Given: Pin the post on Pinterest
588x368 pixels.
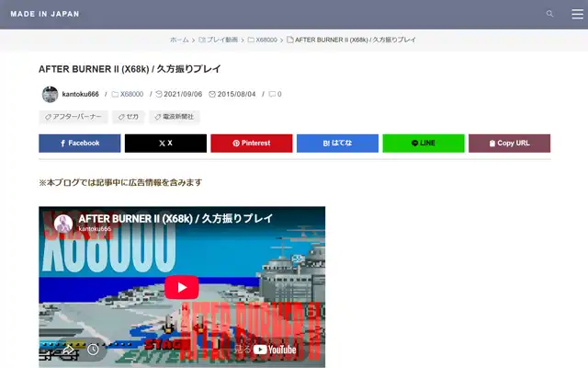Looking at the screenshot, I should [252, 144].
